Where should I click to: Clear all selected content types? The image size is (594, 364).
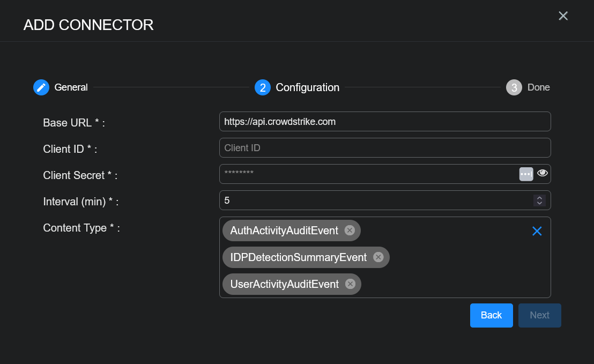click(x=537, y=231)
